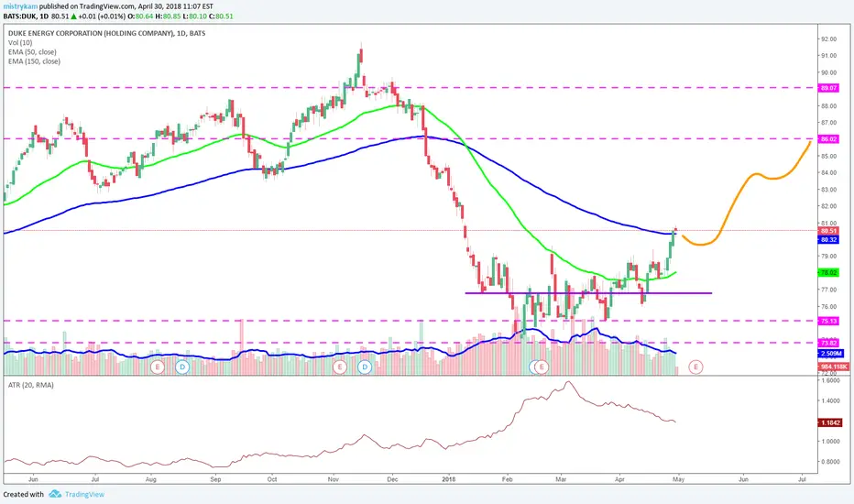
Task: Click the 1.6000 ATR axis label
Action: coord(830,380)
